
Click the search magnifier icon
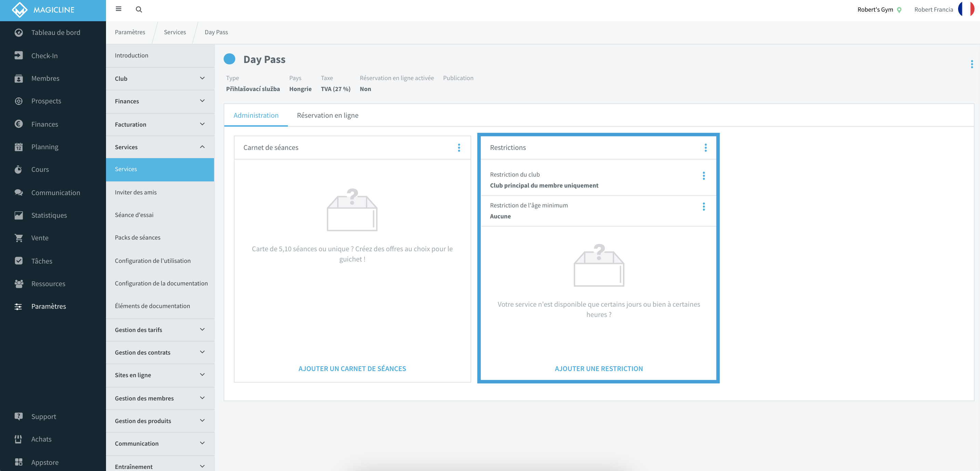[139, 9]
